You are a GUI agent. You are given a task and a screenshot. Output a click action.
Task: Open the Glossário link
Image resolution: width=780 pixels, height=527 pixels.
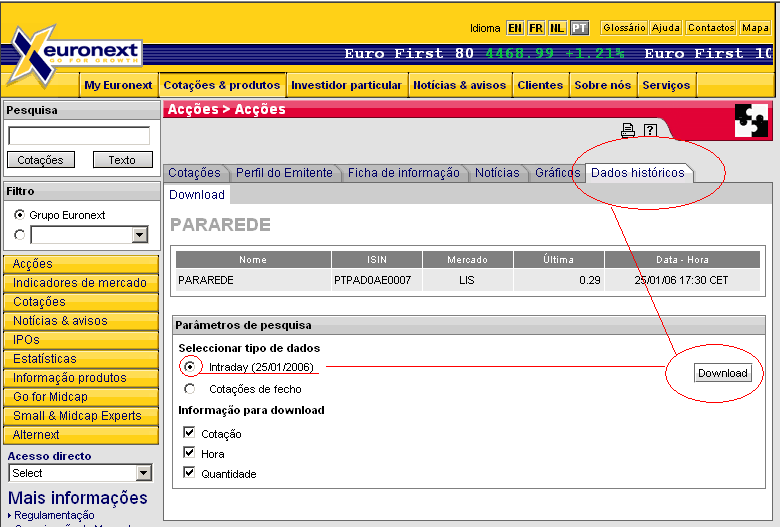point(624,28)
